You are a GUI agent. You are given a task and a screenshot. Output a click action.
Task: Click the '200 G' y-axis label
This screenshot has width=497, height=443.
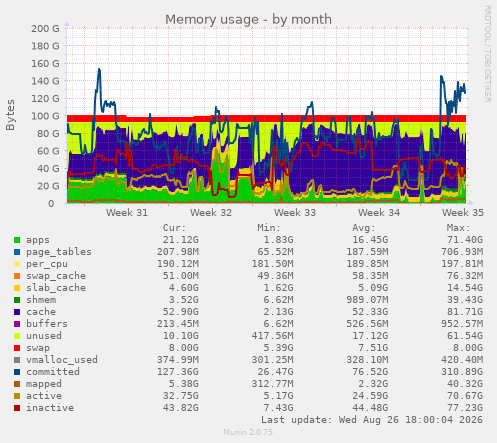(x=45, y=29)
